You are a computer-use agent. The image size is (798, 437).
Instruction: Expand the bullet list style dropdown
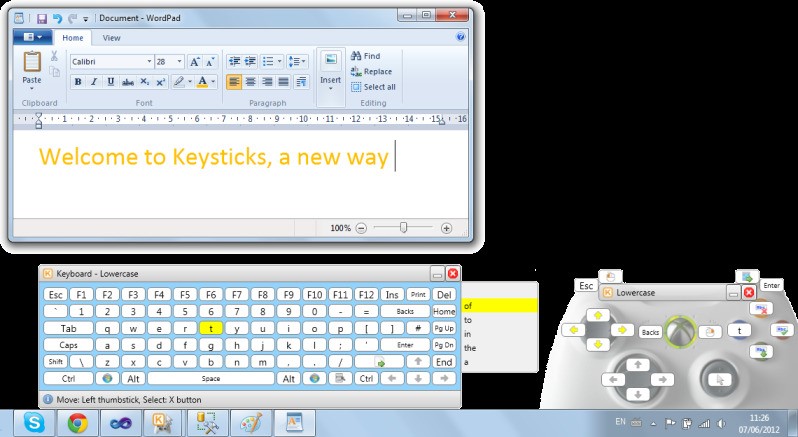pos(279,62)
